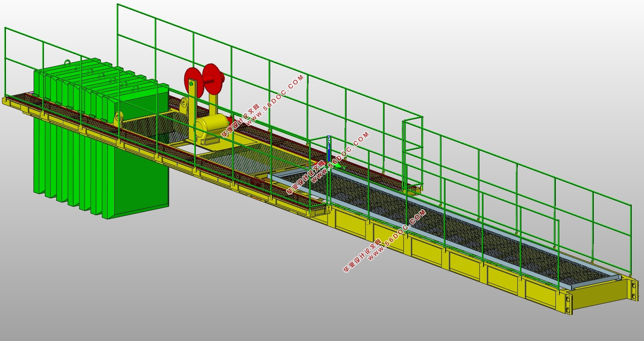The width and height of the screenshot is (644, 341).
Task: Pick the yellow cylindrical motor drum
Action: pos(212,126)
